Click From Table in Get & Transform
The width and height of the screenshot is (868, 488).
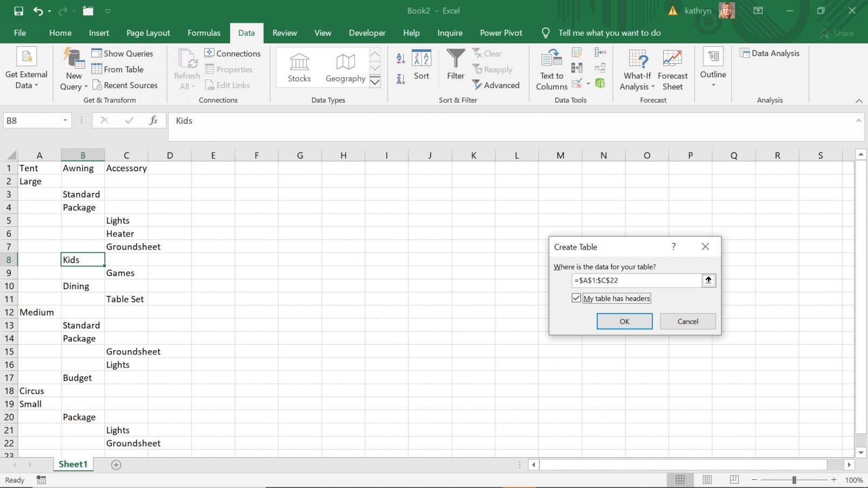tap(117, 69)
